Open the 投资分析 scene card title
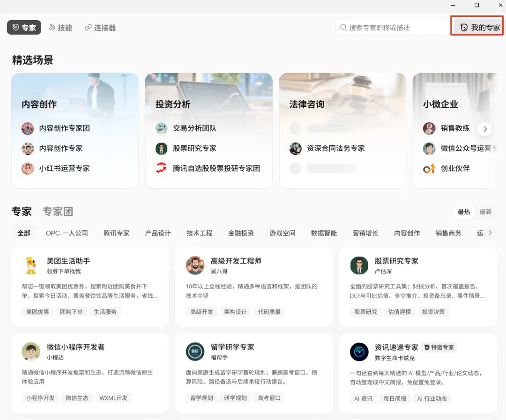 click(x=173, y=104)
